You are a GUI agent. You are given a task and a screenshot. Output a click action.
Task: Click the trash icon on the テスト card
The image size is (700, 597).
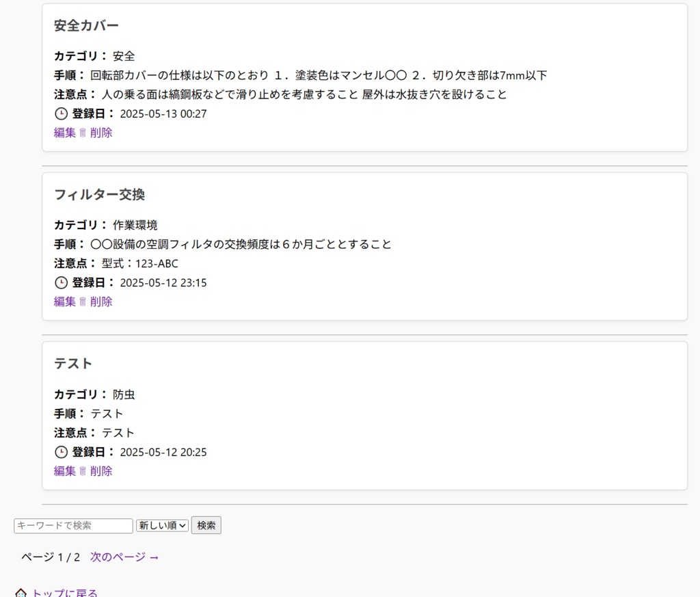point(82,471)
